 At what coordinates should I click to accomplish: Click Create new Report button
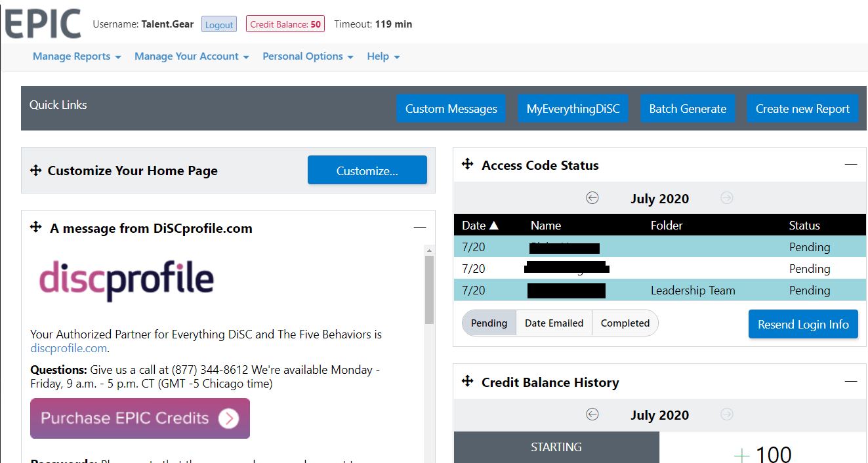[802, 109]
